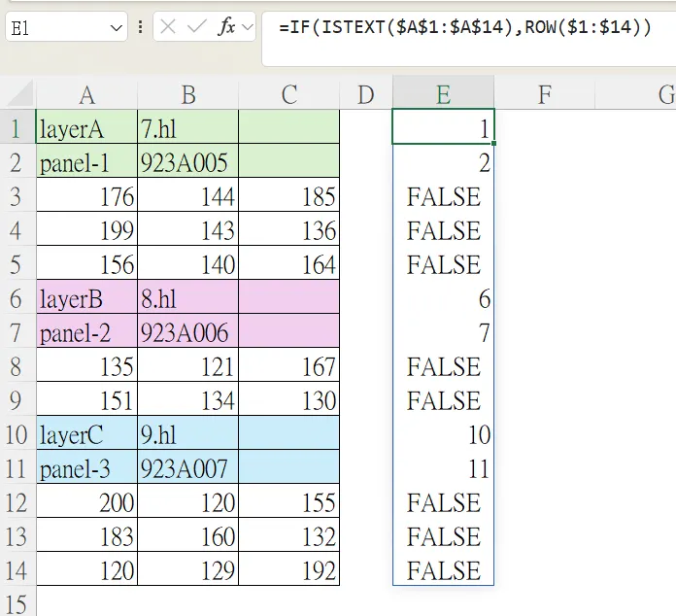
Task: Expand the dropdown arrow next to fx
Action: coord(248,27)
